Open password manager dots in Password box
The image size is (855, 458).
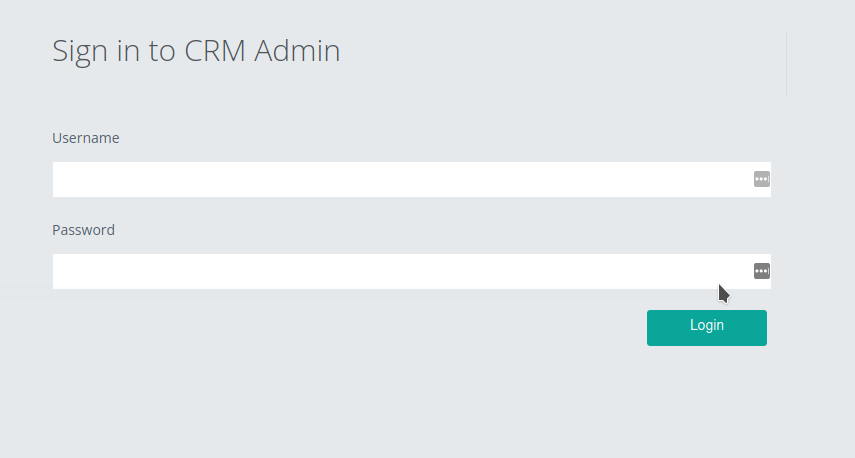point(762,271)
